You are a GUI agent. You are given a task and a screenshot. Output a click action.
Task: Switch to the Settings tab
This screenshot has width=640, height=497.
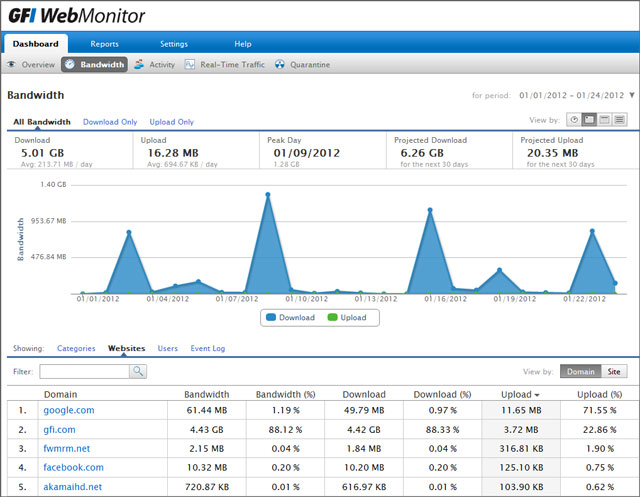click(x=174, y=44)
